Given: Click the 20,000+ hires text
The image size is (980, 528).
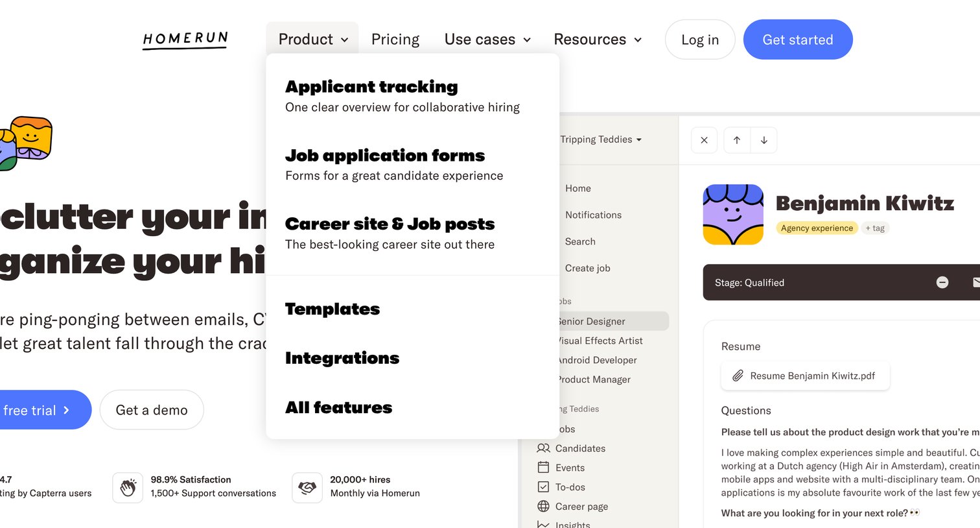Looking at the screenshot, I should coord(360,479).
